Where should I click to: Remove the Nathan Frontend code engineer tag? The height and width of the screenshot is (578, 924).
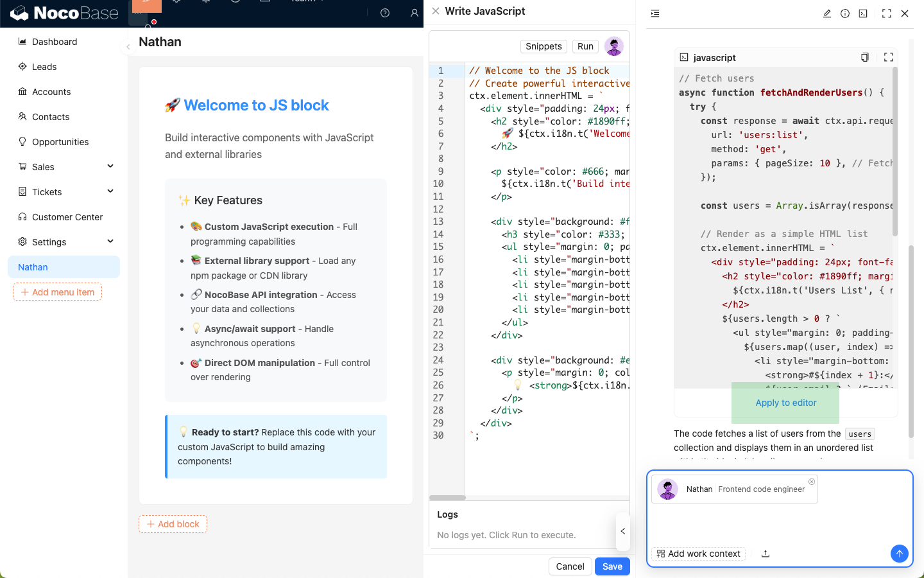(812, 482)
